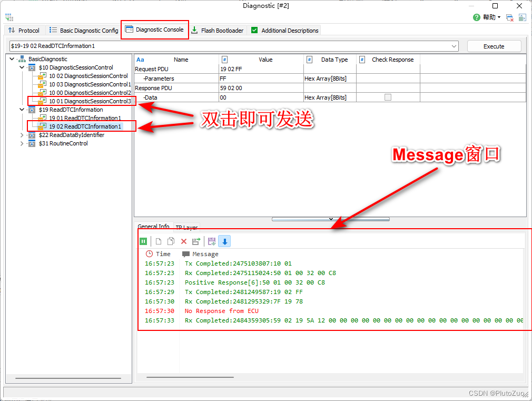Viewport: 532px width, 401px height.
Task: Toggle auto-scroll down arrow icon
Action: coord(224,241)
